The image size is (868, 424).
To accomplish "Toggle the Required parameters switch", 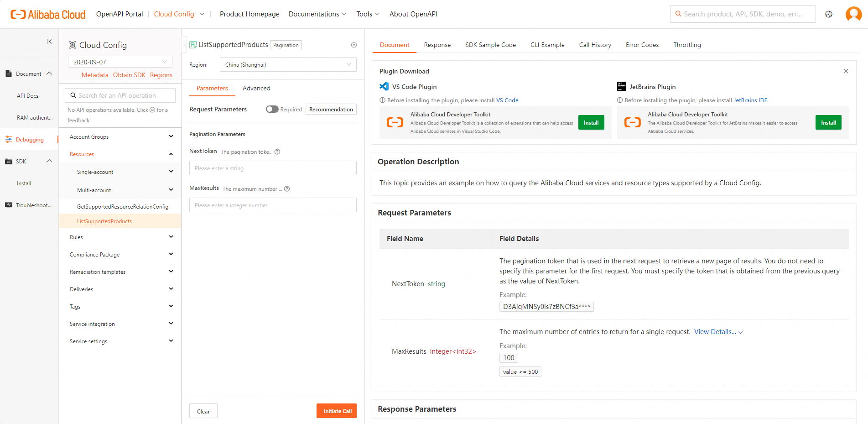I will [272, 109].
